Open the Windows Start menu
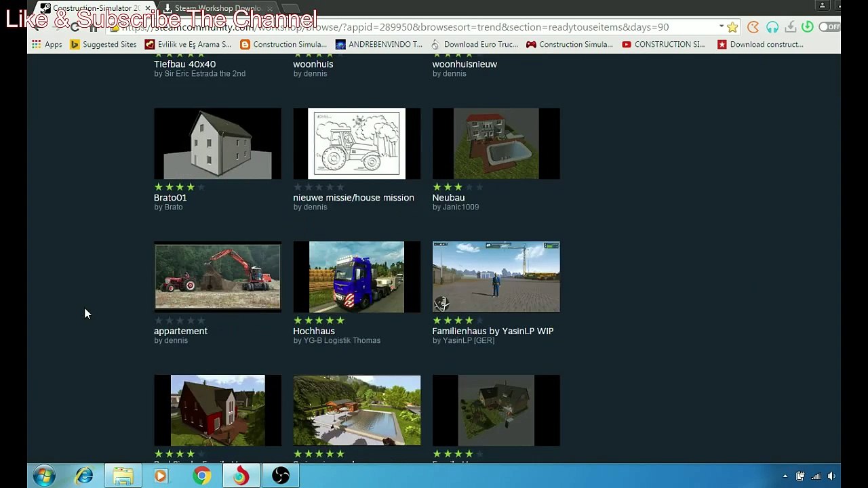Image resolution: width=868 pixels, height=488 pixels. click(44, 476)
